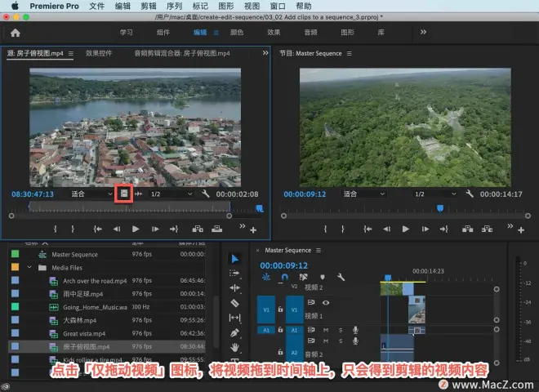Play the sequence in Program monitor
This screenshot has height=392, width=539.
(406, 229)
